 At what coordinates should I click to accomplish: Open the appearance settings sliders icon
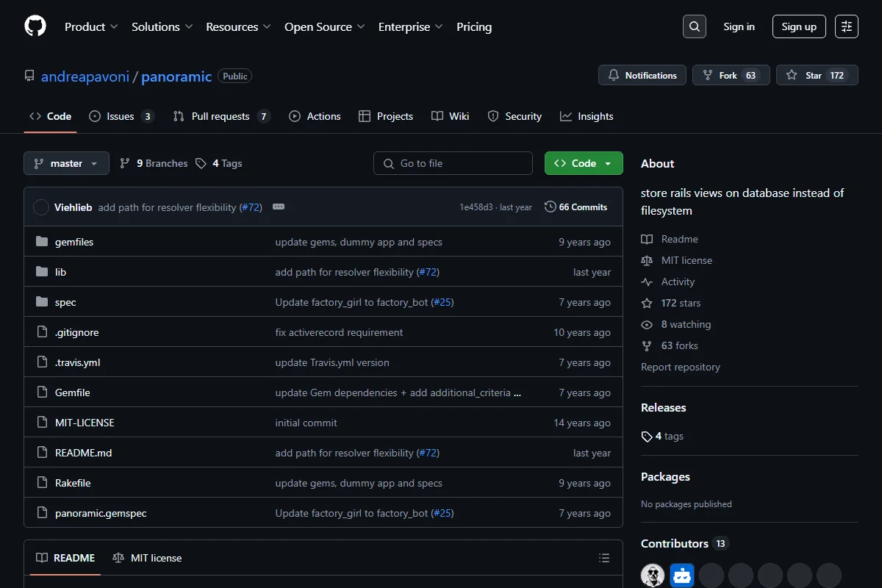tap(847, 26)
